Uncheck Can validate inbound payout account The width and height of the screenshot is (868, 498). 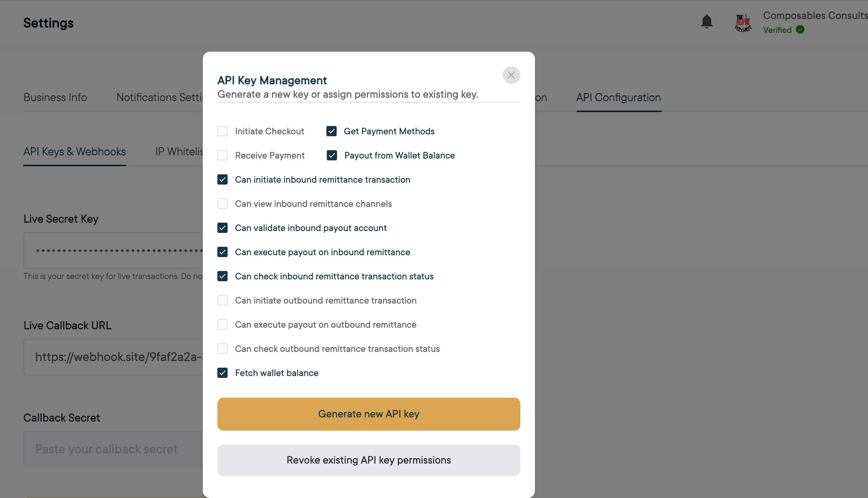coord(222,228)
